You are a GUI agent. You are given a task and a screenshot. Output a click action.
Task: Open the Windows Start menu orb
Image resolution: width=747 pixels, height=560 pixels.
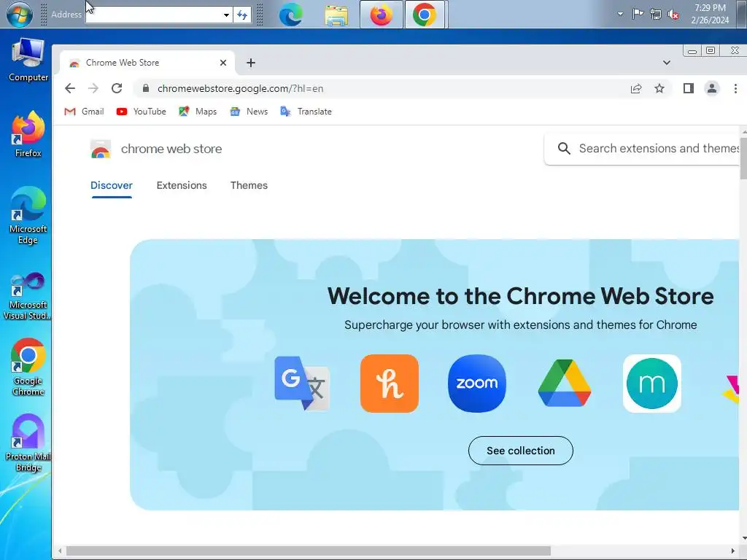click(20, 15)
